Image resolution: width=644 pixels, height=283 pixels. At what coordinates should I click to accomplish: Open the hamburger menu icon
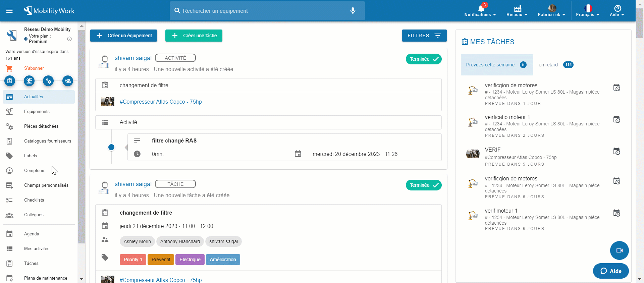(x=9, y=11)
